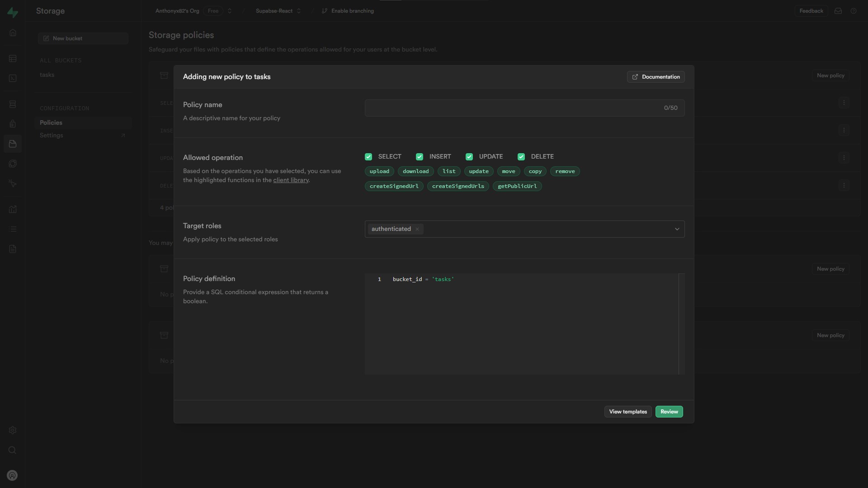Click the Review button
This screenshot has height=488, width=868.
click(x=669, y=412)
